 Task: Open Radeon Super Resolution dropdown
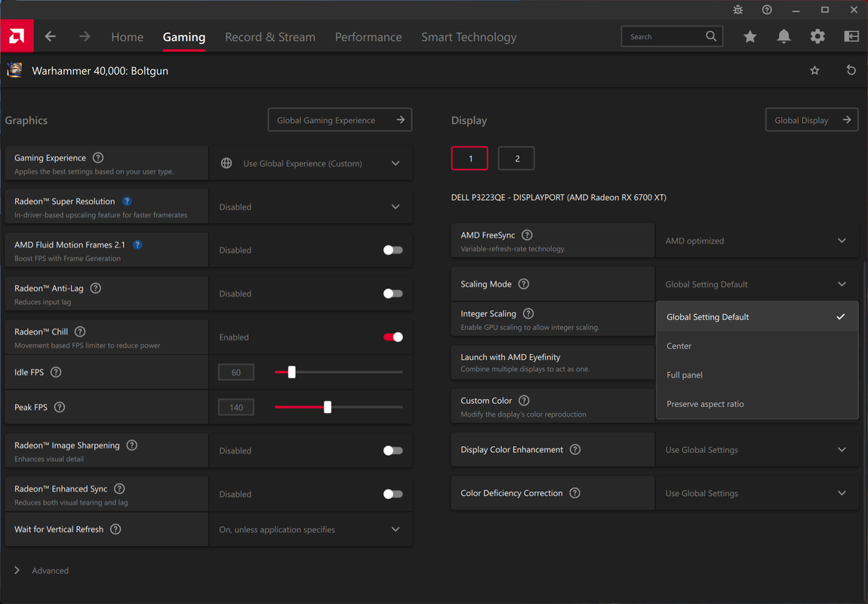pyautogui.click(x=310, y=207)
